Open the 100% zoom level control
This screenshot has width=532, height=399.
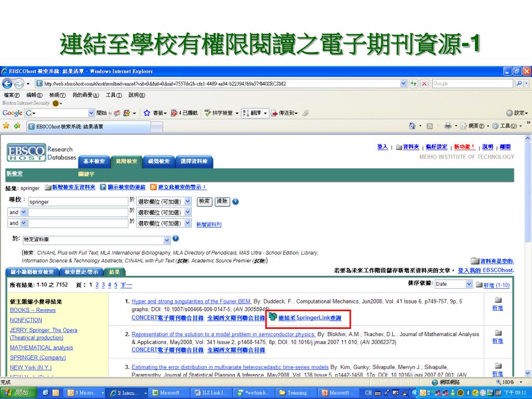pyautogui.click(x=508, y=382)
